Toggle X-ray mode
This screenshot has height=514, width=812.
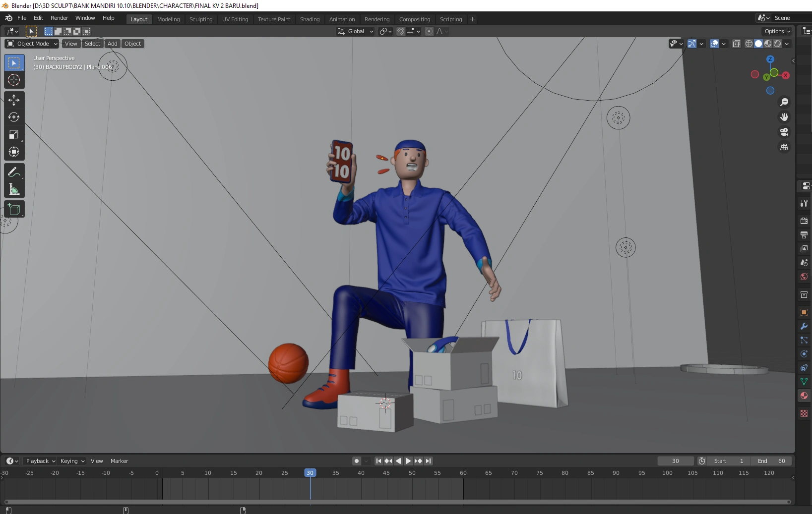737,44
